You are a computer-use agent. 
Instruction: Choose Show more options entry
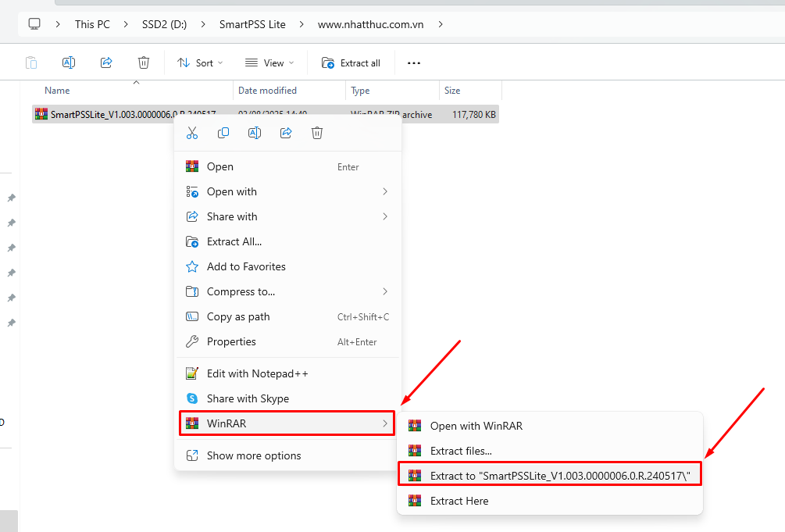click(x=287, y=456)
